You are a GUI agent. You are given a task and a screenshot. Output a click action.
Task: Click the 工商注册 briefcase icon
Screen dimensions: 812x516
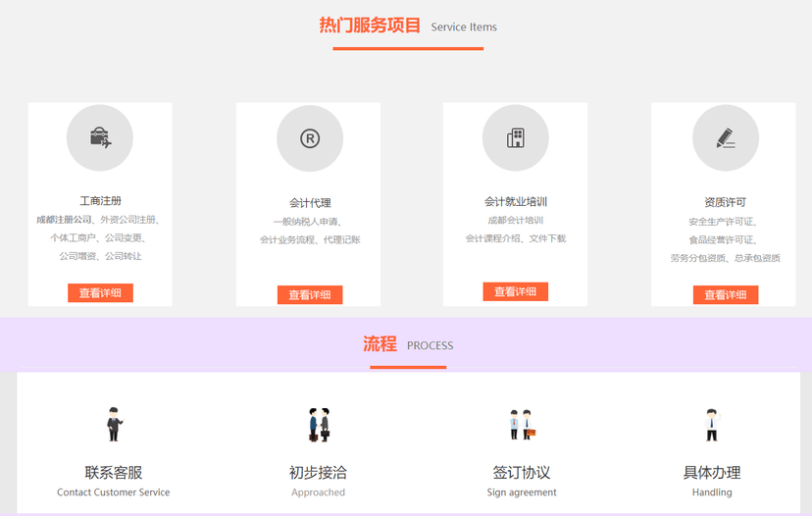[100, 138]
